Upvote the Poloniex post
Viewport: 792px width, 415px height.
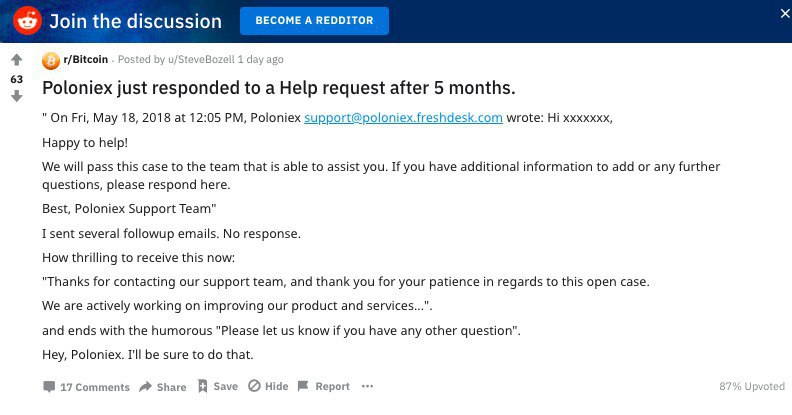click(x=17, y=60)
